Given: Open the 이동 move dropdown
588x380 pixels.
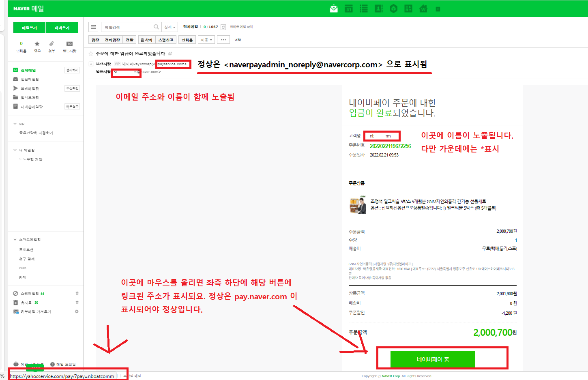Looking at the screenshot, I should (x=206, y=40).
